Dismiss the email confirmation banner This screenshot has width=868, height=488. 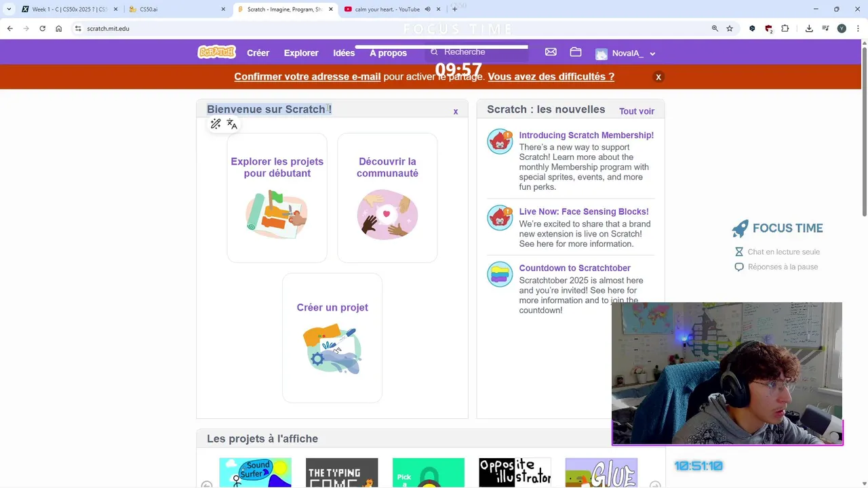pyautogui.click(x=658, y=77)
